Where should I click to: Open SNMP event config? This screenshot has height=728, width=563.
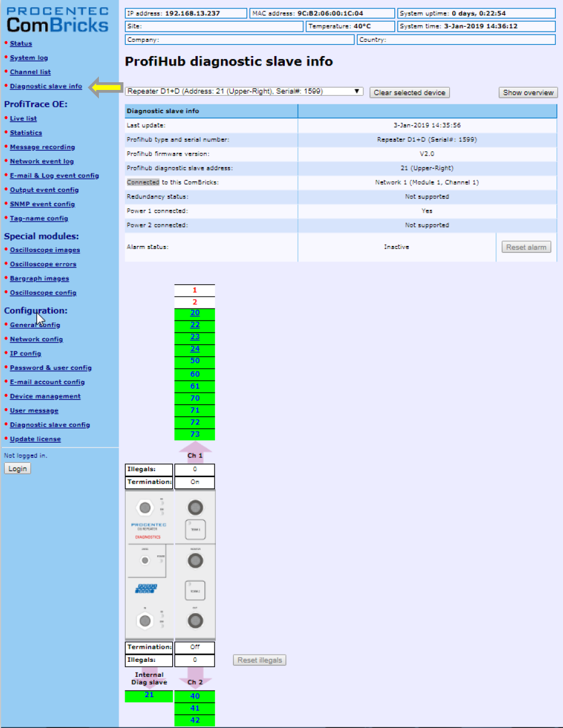point(42,204)
